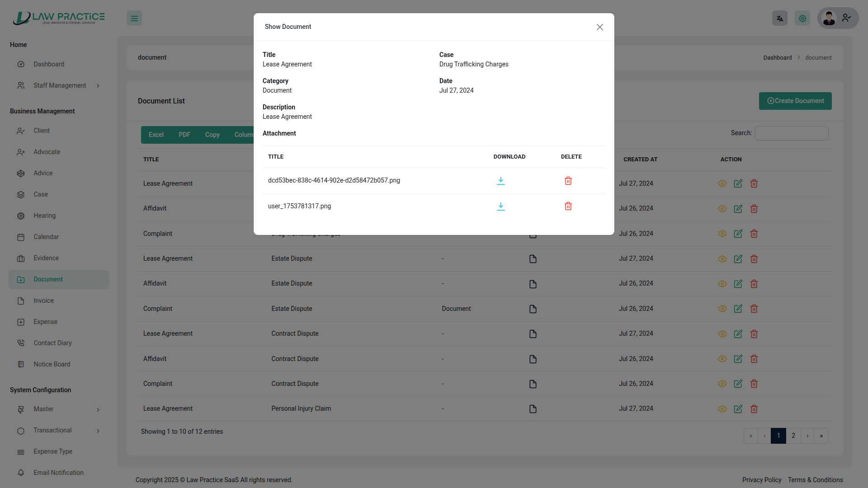The image size is (868, 488).
Task: Delete the user_1753781317.png attachment
Action: (568, 206)
